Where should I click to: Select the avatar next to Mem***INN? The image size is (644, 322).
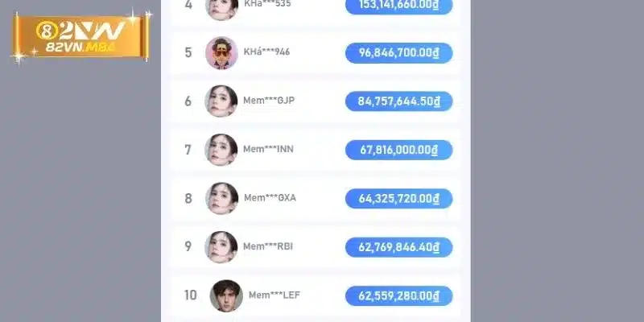[221, 150]
